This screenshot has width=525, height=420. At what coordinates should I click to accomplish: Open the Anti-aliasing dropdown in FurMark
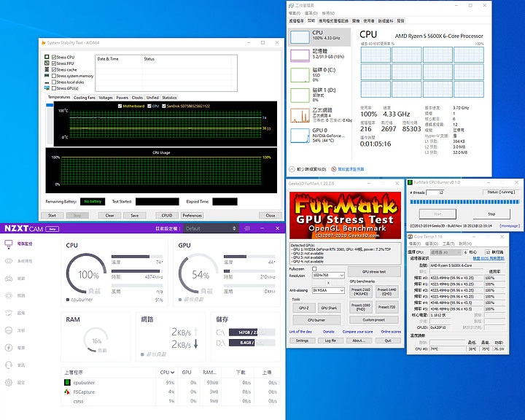[328, 290]
